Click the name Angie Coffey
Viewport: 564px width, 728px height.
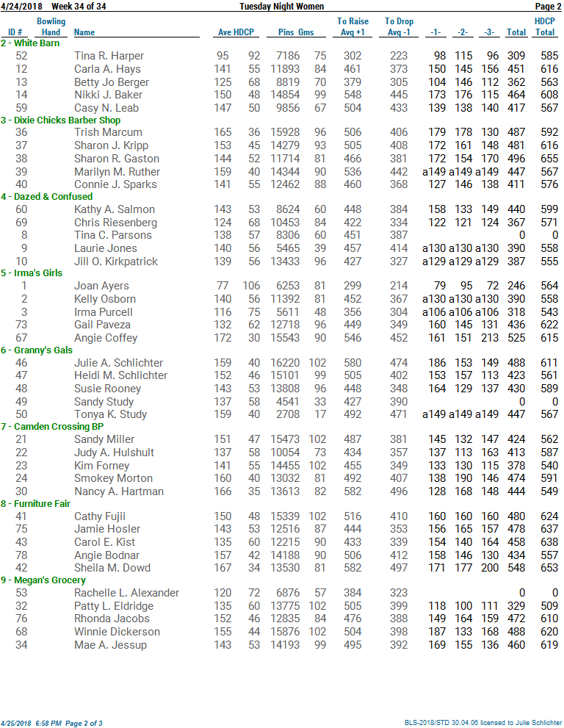[x=106, y=337]
